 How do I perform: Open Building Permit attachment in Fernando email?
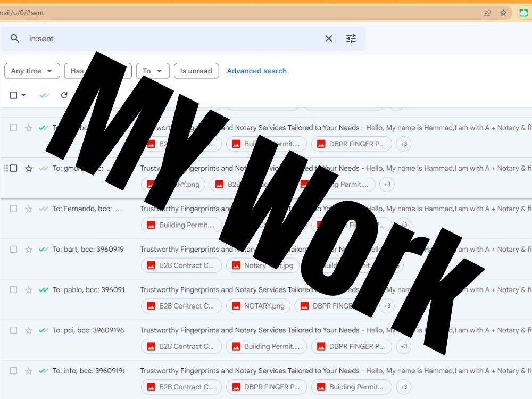point(181,225)
